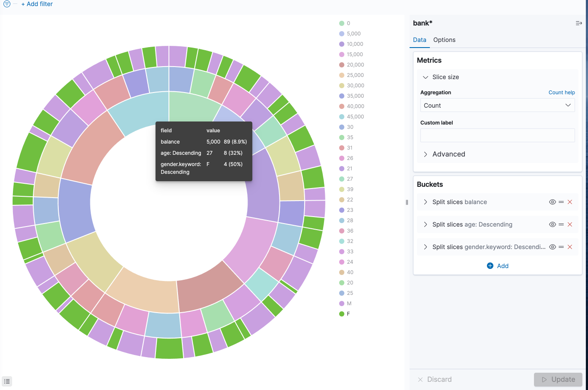Collapse the editor sidebar via arrow icon
The width and height of the screenshot is (588, 390).
click(579, 23)
